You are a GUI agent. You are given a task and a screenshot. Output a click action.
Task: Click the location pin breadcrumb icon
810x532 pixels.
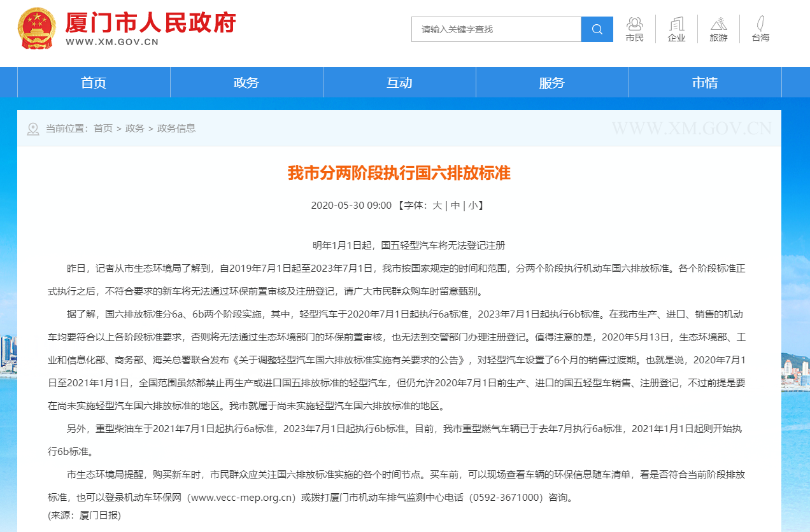33,129
